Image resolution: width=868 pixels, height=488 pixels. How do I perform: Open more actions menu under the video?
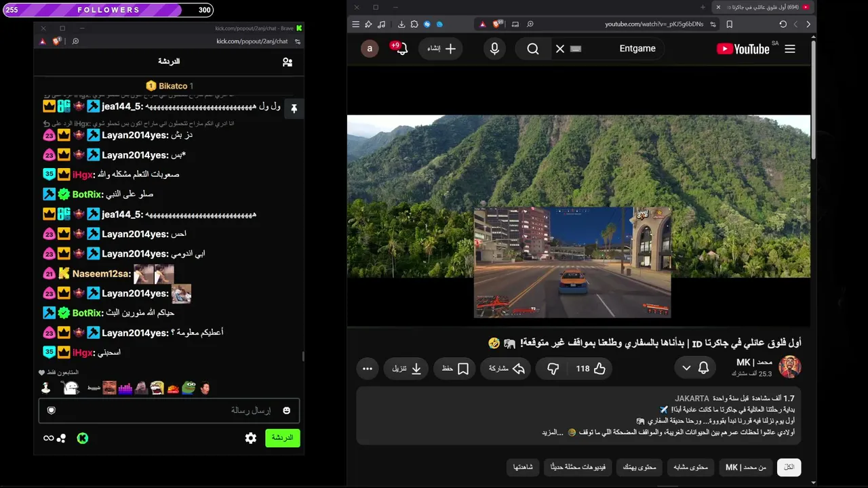pos(368,369)
